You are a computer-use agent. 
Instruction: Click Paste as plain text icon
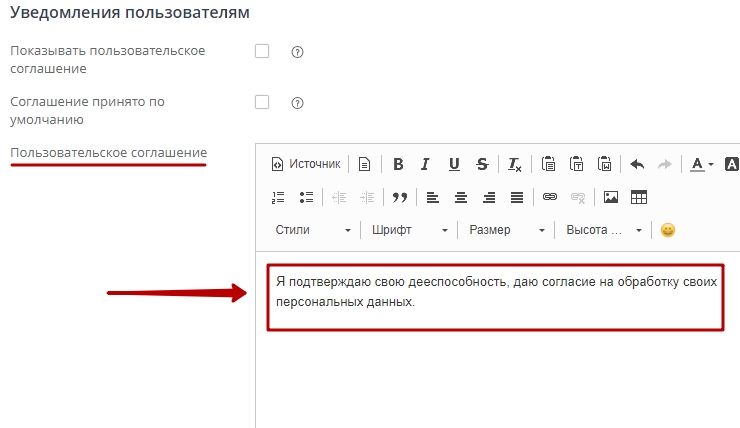click(576, 164)
